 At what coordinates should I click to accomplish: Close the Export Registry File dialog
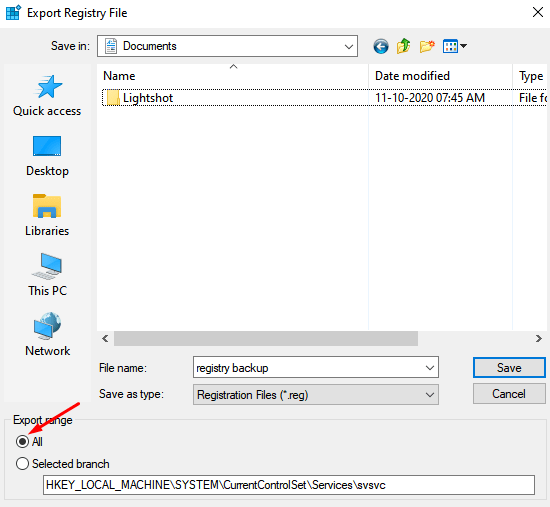[x=538, y=12]
